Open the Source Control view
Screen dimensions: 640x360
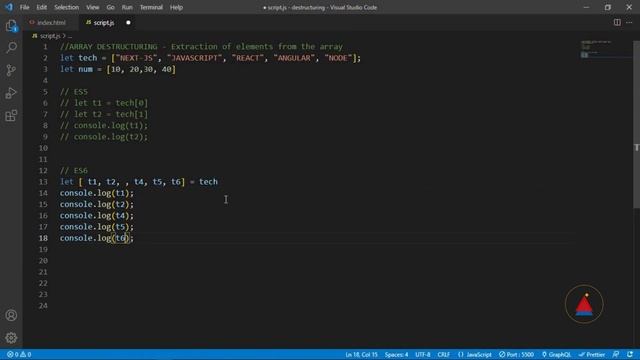click(11, 70)
